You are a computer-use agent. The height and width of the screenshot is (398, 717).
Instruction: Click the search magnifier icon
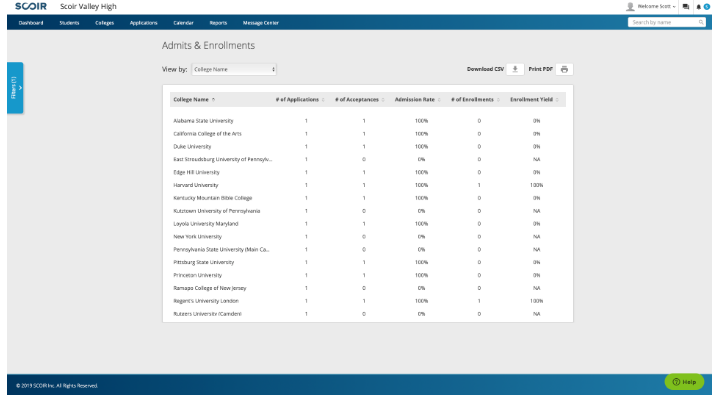701,22
